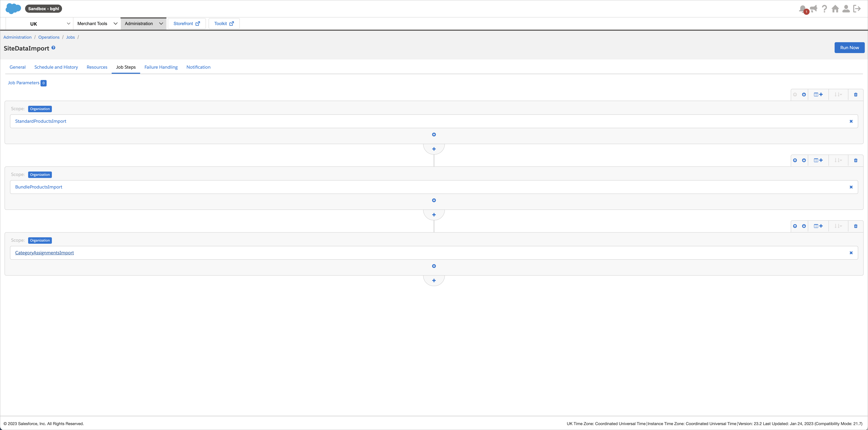This screenshot has height=430, width=868.
Task: Open the CategoryAssignmentsImport step
Action: [x=44, y=253]
